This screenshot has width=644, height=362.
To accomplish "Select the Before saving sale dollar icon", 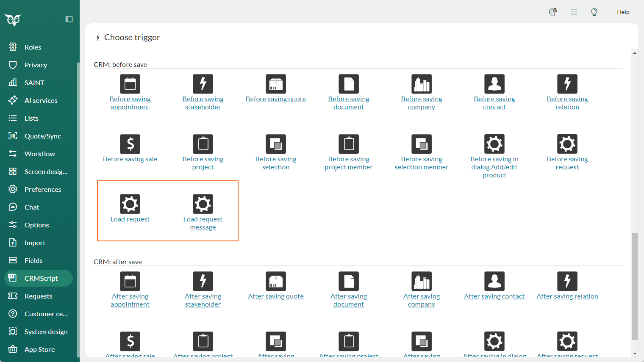I will [x=130, y=144].
